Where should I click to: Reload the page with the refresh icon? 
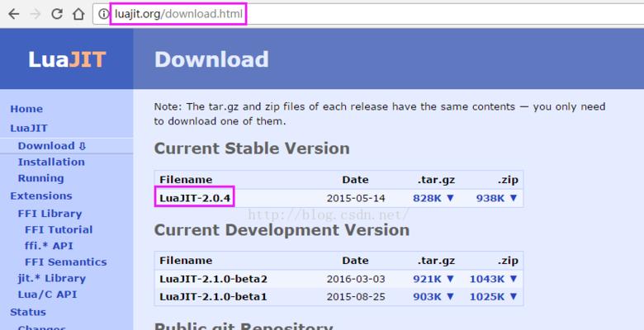[57, 14]
